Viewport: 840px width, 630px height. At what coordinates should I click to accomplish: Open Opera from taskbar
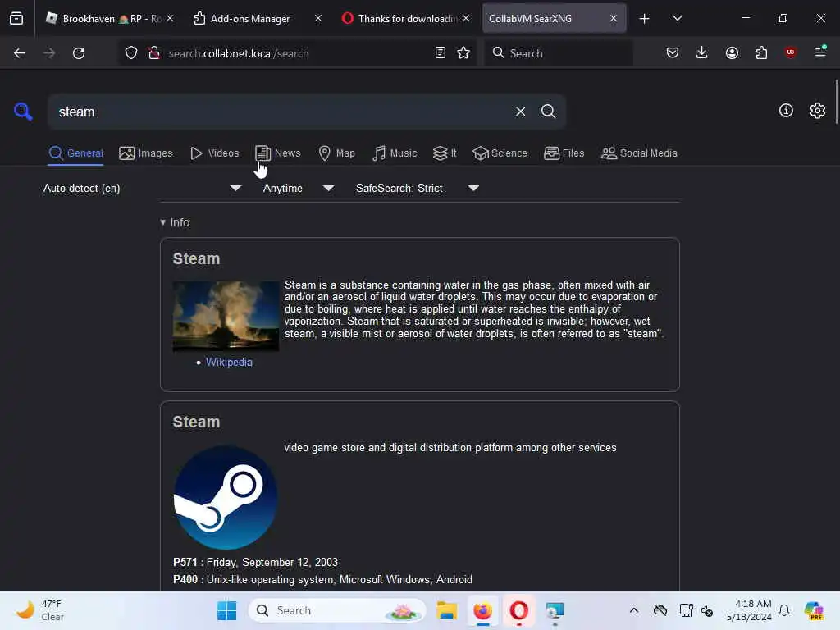[518, 610]
